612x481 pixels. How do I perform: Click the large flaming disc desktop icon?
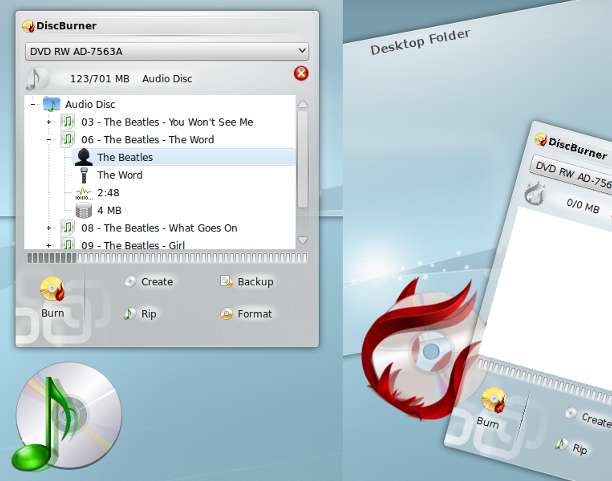click(x=423, y=349)
